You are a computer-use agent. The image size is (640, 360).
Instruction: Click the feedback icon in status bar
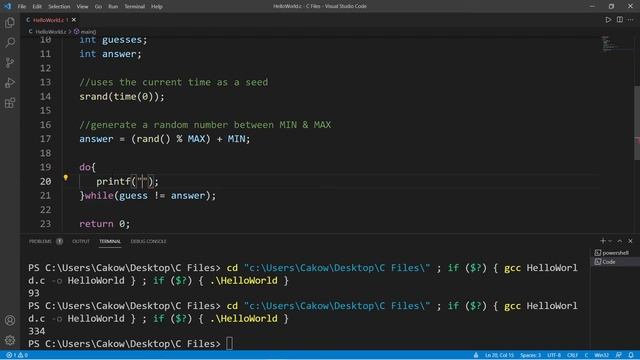click(x=619, y=355)
